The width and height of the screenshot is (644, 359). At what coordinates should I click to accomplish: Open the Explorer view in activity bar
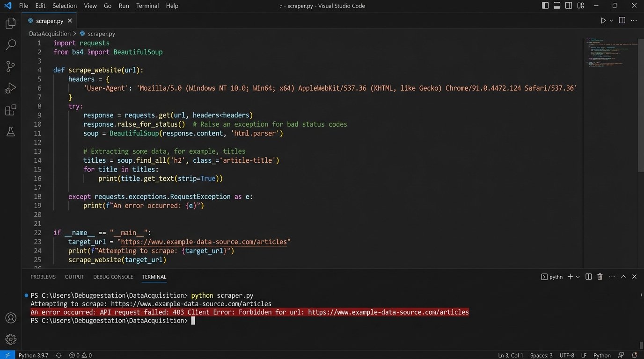[x=10, y=23]
